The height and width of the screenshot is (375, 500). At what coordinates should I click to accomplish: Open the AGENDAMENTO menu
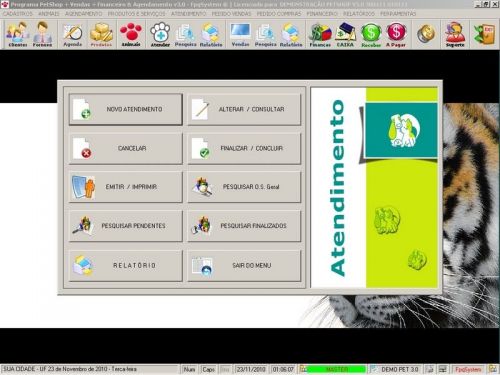[x=84, y=14]
